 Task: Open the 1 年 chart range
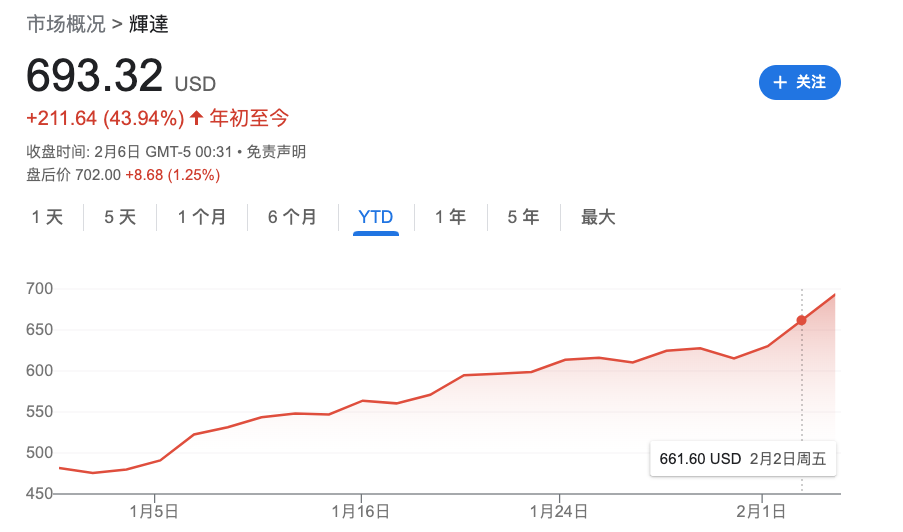click(450, 217)
